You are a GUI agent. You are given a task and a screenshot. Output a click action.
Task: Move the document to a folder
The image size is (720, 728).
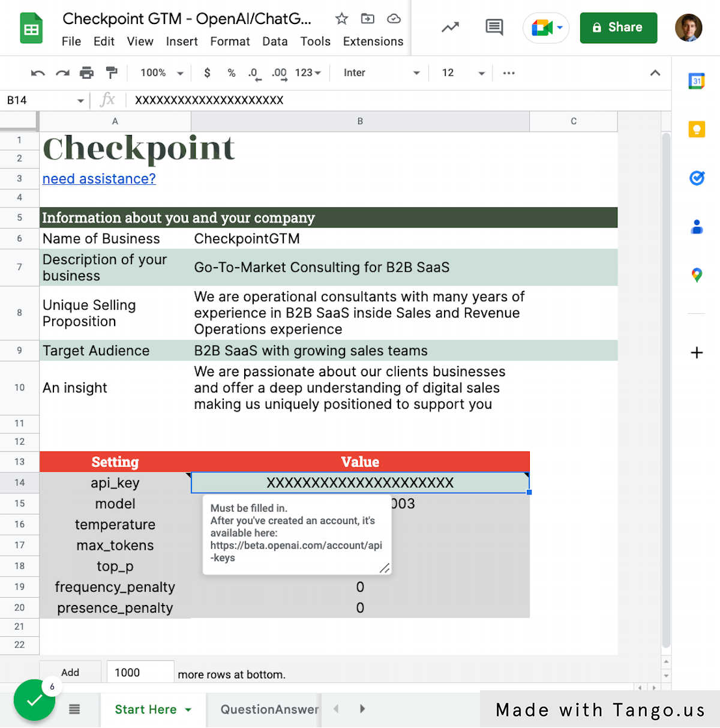click(368, 19)
